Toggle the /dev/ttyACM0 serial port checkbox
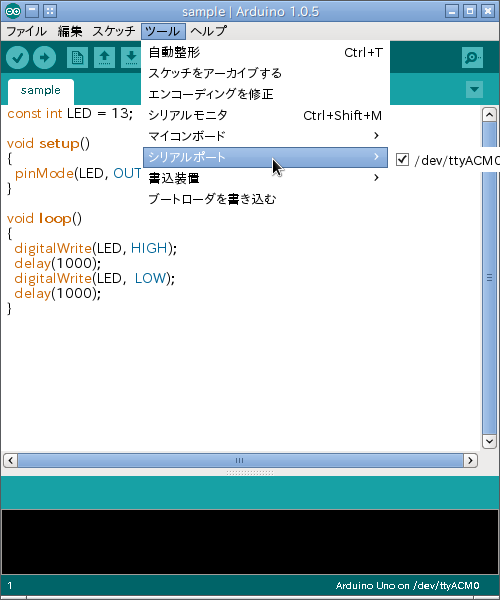500x600 pixels. [x=402, y=160]
